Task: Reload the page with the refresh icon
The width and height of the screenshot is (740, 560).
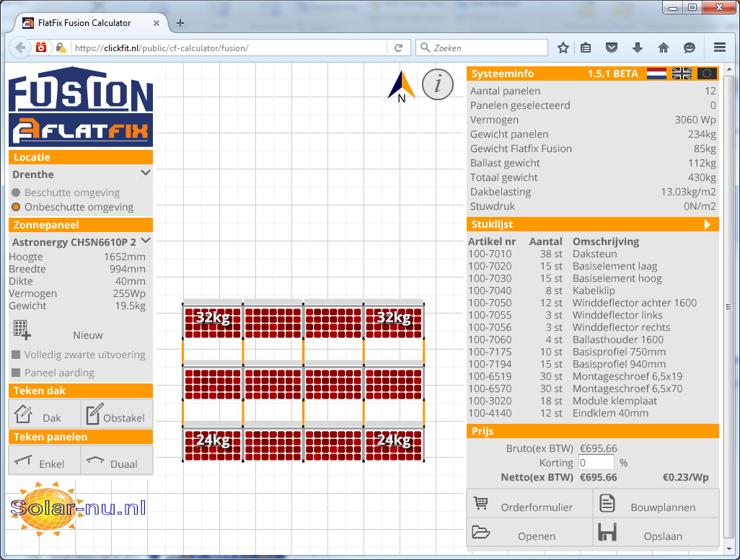Action: [398, 48]
